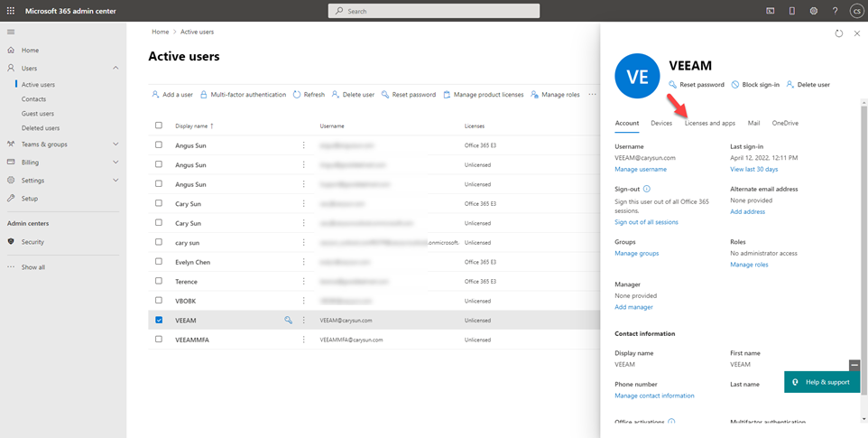Click Reset password in the users toolbar
Viewport: 868px width, 438px height.
(x=409, y=95)
